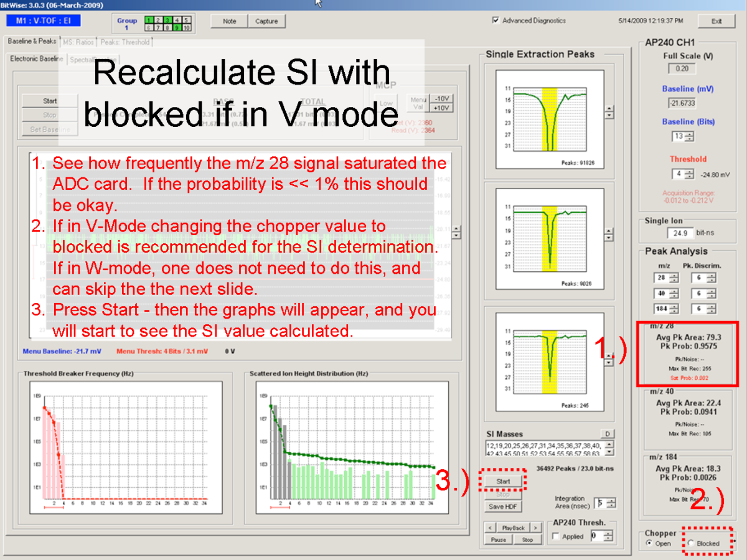Image resolution: width=747 pixels, height=560 pixels.
Task: Set Chopper to Blocked
Action: (690, 543)
